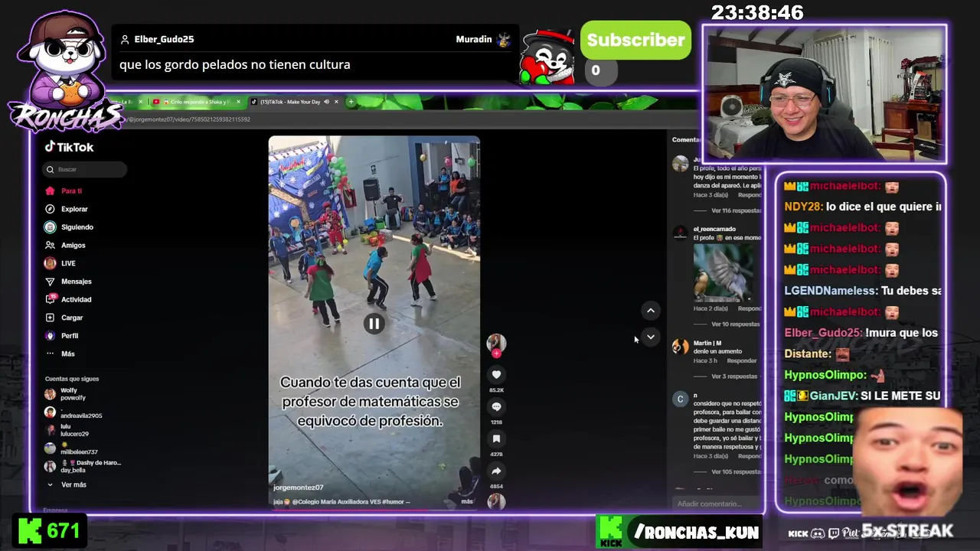The width and height of the screenshot is (980, 551).
Task: Expand Ver 105 respuestas
Action: point(736,472)
